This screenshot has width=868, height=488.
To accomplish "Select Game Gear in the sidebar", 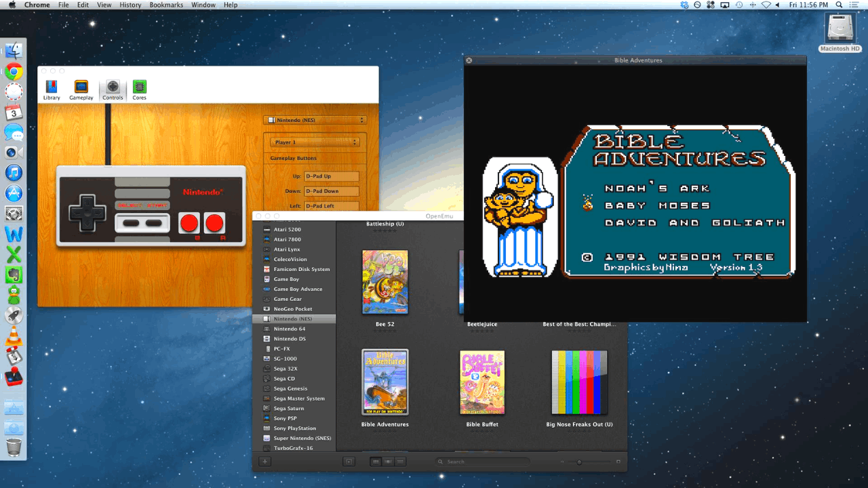I will (294, 299).
